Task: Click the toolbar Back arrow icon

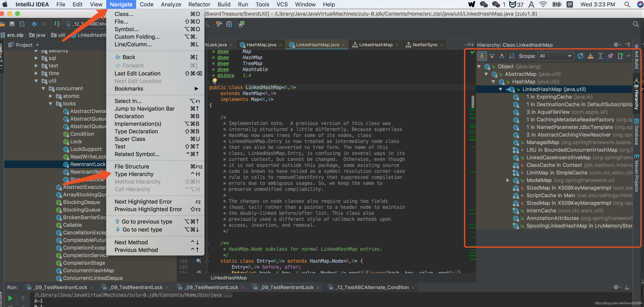Action: coord(34,24)
